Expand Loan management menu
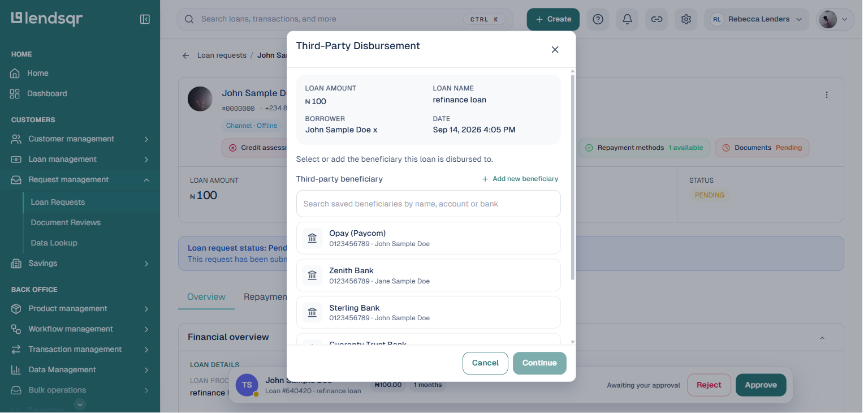868x413 pixels. click(x=80, y=159)
